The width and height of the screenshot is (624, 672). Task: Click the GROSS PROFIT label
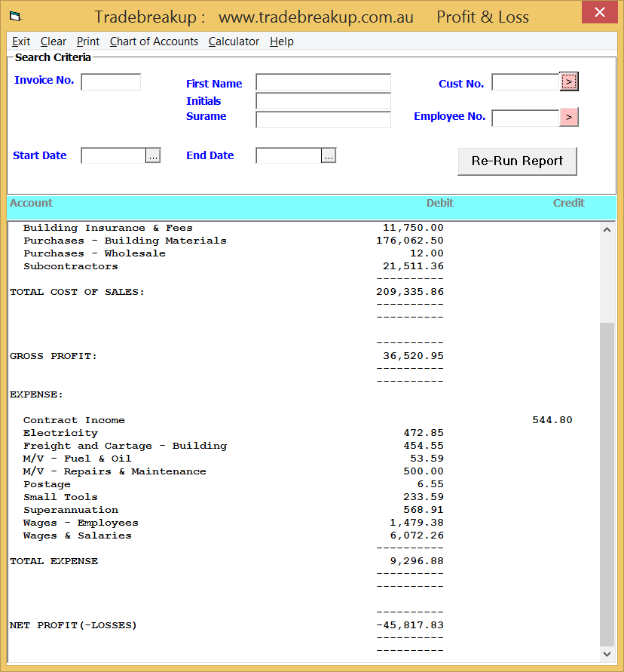pyautogui.click(x=54, y=356)
